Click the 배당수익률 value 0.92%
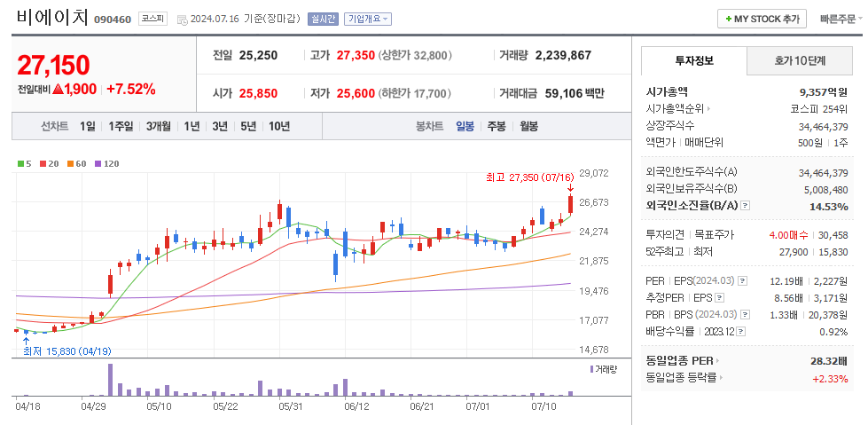This screenshot has height=425, width=868. click(x=833, y=332)
